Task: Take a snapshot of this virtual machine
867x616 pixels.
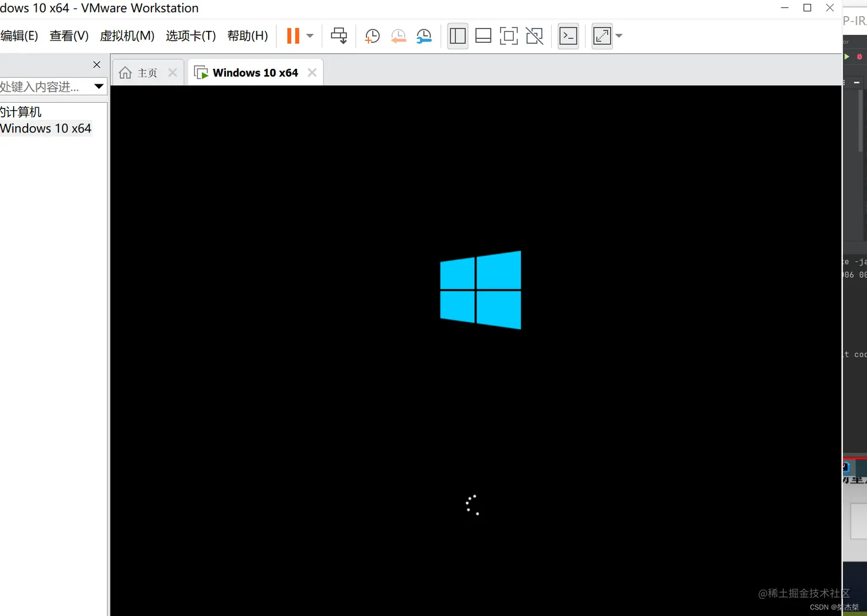Action: 372,36
